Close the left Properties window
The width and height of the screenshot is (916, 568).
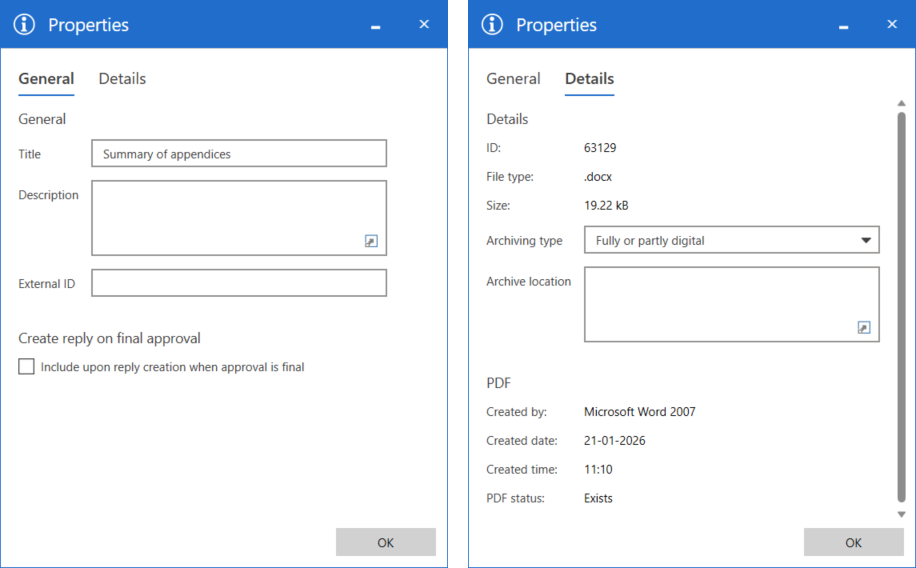(424, 24)
